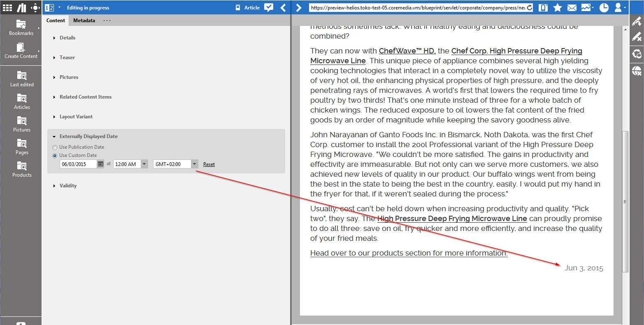Click the Editing in progress status text
The height and width of the screenshot is (325, 644).
coord(88,8)
